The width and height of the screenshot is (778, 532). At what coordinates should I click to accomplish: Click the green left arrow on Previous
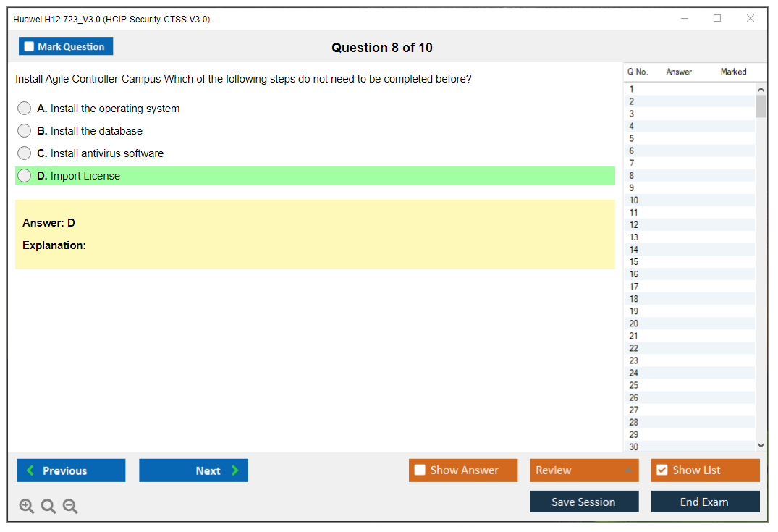(x=30, y=470)
